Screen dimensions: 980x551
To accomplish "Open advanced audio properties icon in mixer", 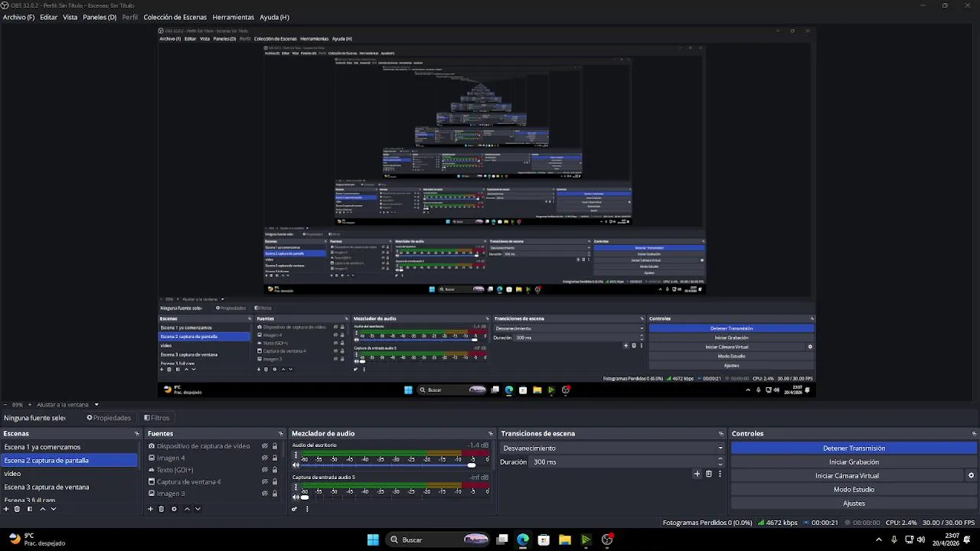I will tap(295, 509).
